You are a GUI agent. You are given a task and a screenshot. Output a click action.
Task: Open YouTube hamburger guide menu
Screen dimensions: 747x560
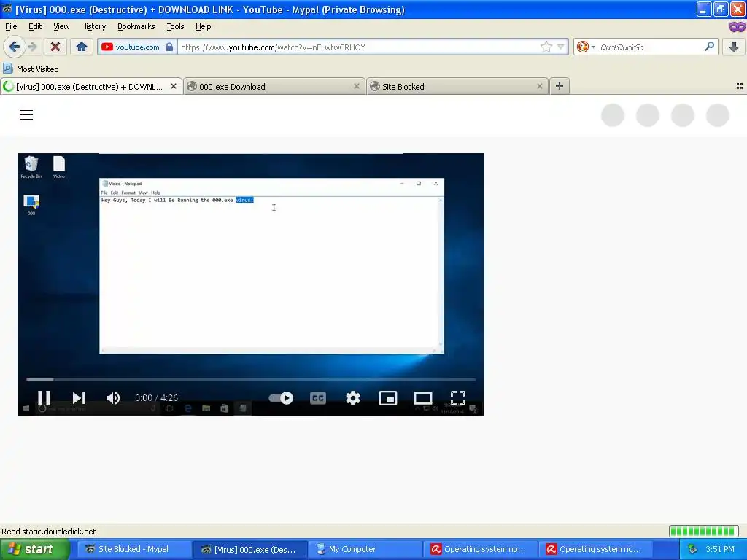coord(26,114)
